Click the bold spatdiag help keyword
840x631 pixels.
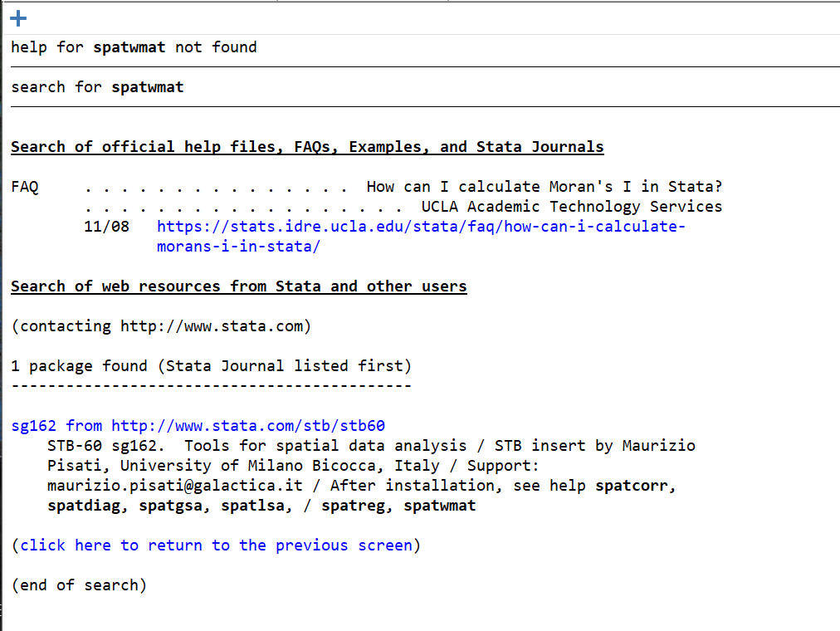click(x=84, y=506)
